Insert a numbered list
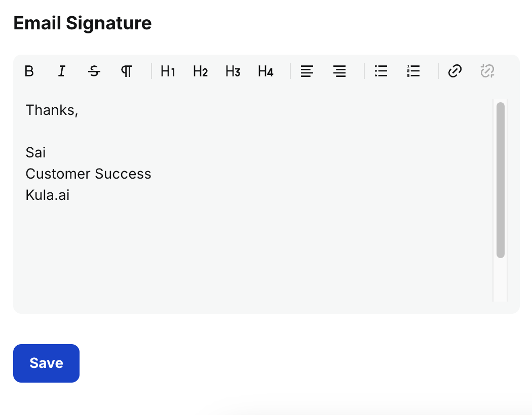Viewport: 532px width, 415px height. [413, 71]
